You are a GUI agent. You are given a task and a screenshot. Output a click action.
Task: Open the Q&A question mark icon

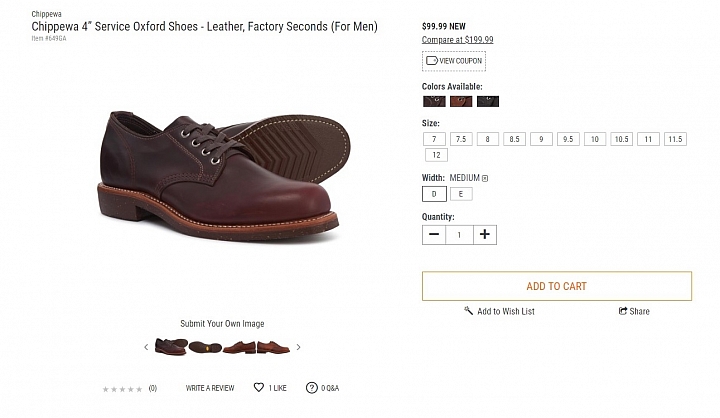pos(311,388)
